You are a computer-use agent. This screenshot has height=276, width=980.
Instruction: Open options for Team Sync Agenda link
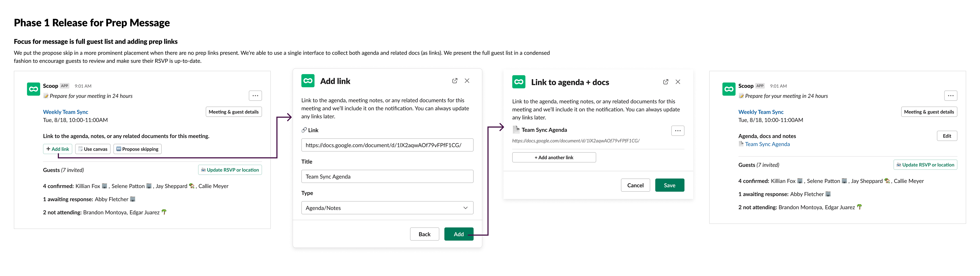tap(678, 130)
